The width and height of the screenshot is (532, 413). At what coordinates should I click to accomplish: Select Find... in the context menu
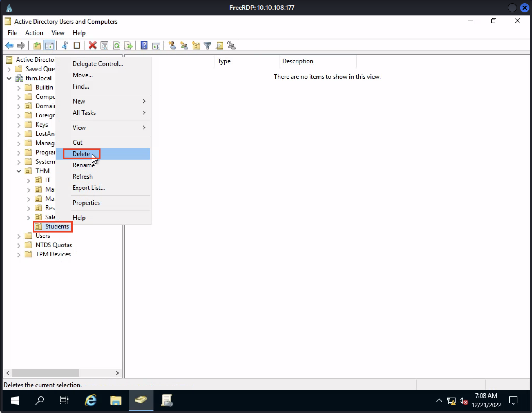coord(103,86)
